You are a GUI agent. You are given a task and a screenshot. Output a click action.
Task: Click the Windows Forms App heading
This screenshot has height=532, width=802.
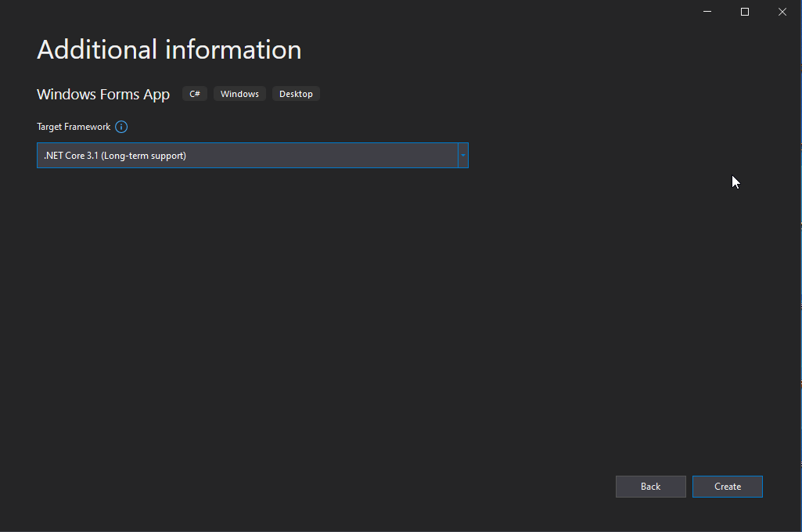(102, 94)
